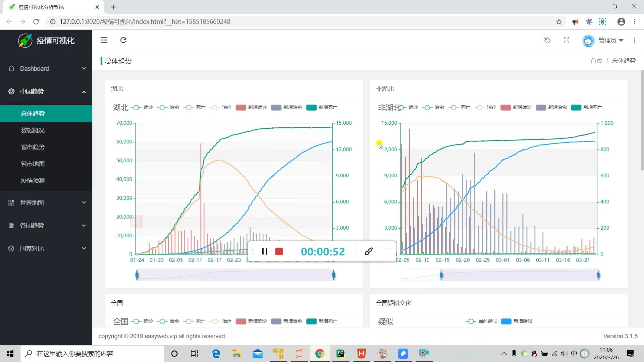Toggle 治愈 series in 湖北 legend

[x=168, y=107]
